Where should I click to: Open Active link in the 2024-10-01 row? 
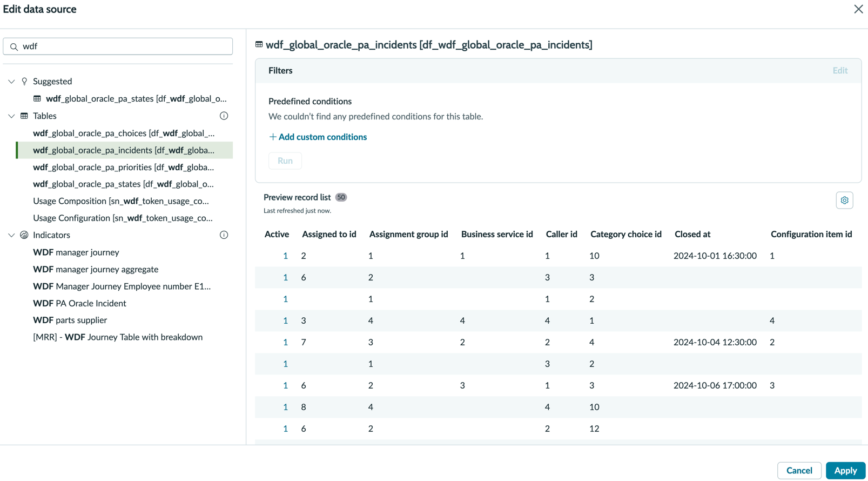pos(285,256)
